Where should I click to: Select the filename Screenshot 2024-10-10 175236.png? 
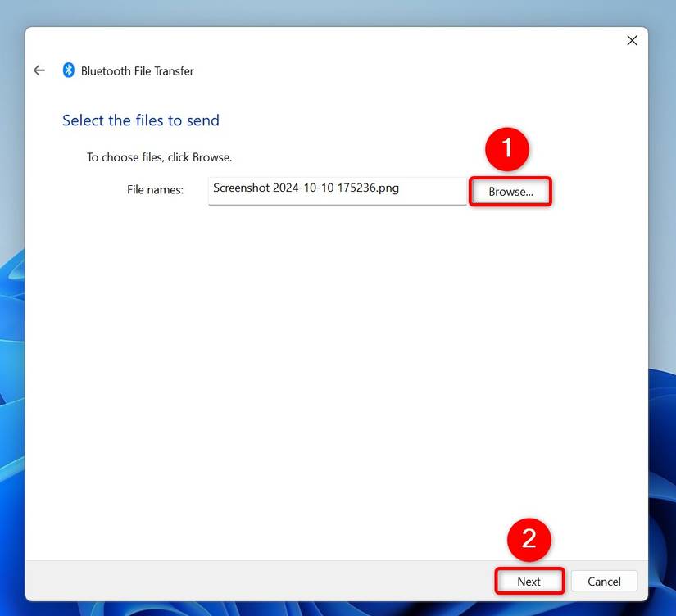(305, 188)
